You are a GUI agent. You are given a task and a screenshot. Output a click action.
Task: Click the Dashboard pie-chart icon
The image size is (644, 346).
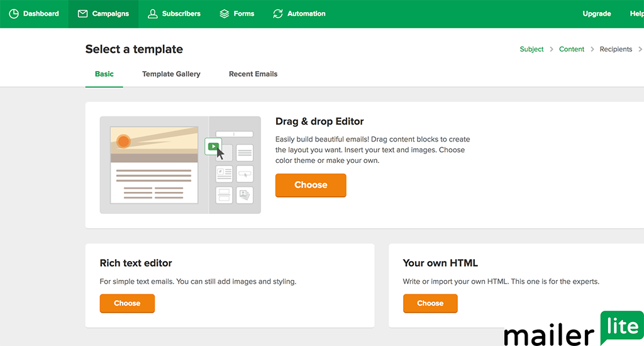pos(14,14)
